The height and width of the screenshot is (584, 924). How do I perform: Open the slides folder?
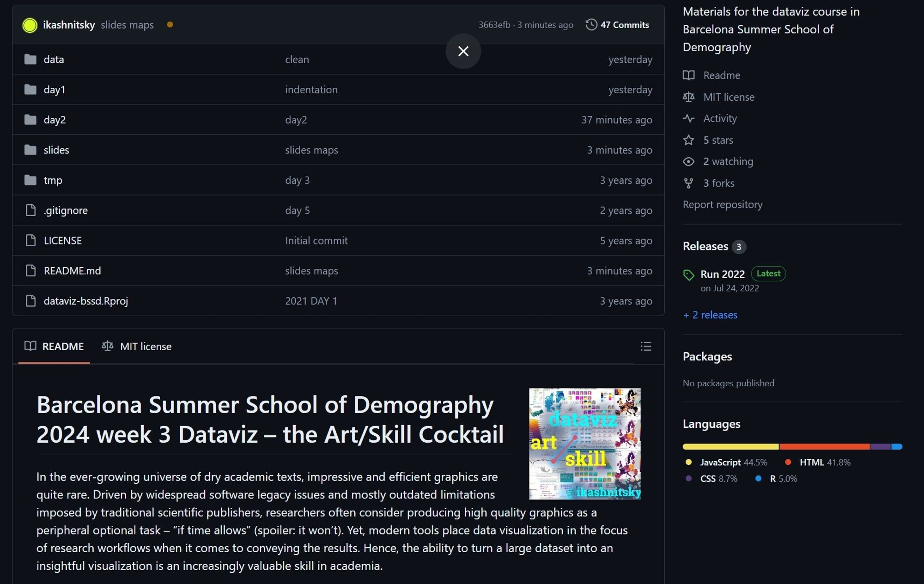(56, 150)
